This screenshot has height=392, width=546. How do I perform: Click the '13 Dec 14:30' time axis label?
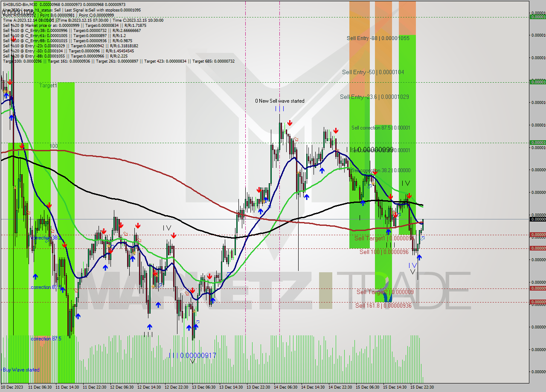(x=231, y=387)
